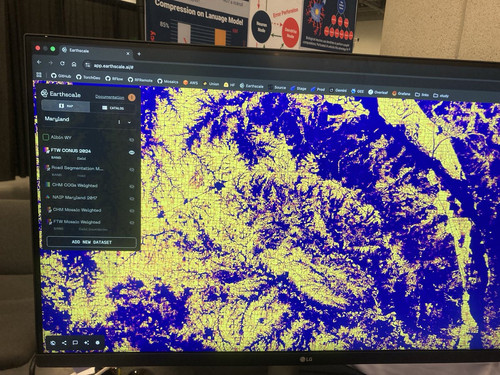Click the share icon in bottom map toolbar
This screenshot has width=500, height=375.
[x=64, y=343]
